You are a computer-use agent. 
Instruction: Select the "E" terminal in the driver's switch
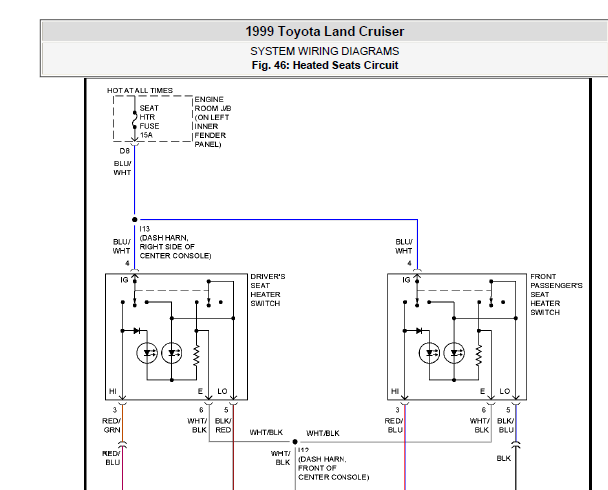click(200, 391)
